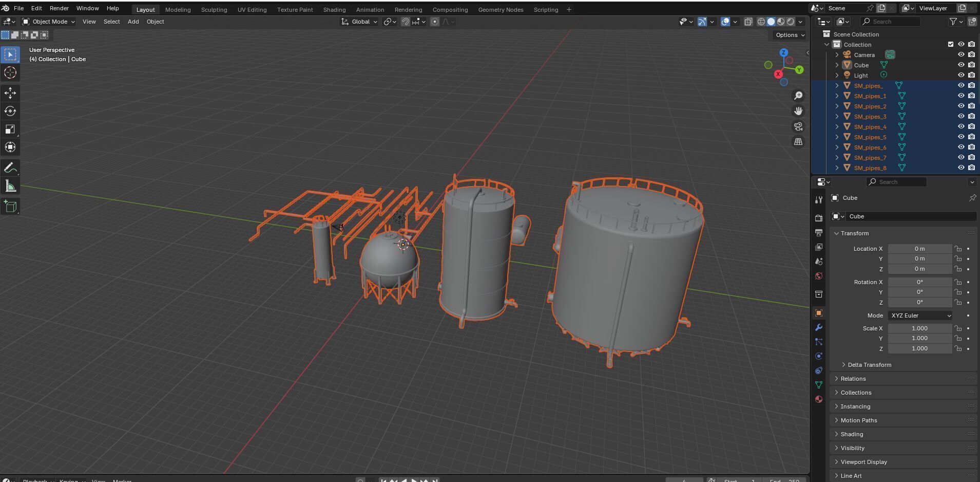The image size is (980, 482).
Task: Pick the Annotate tool
Action: [x=10, y=168]
